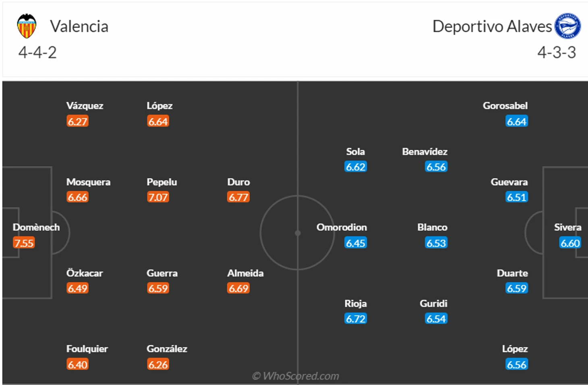Select Duro's 6.77 rating badge
588x385 pixels.
point(238,197)
